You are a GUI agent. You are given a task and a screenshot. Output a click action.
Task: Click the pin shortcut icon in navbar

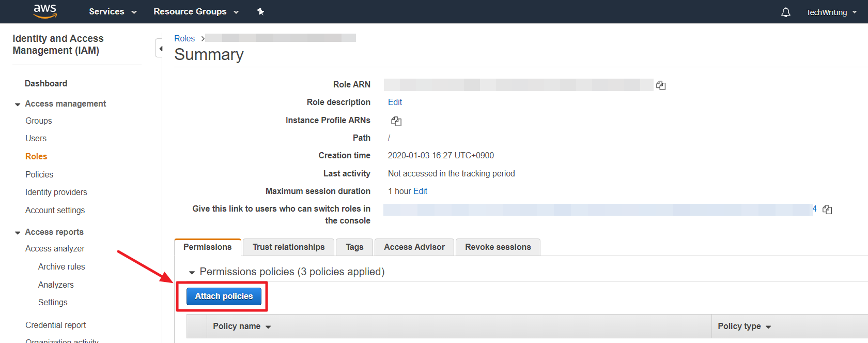pyautogui.click(x=260, y=11)
